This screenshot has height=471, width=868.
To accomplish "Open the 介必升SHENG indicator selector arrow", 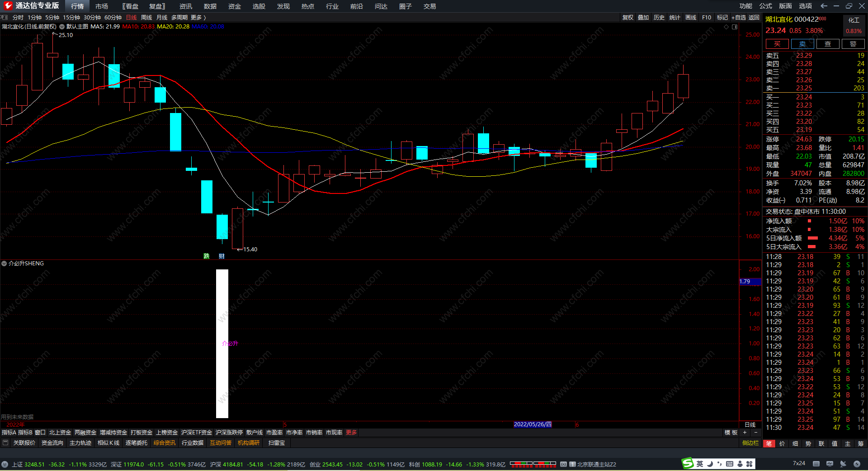I will point(4,263).
